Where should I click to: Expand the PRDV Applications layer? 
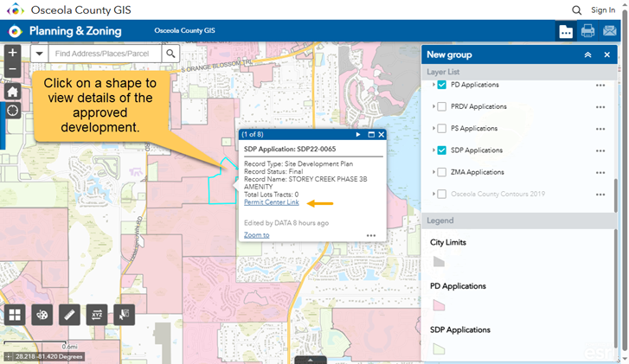click(x=433, y=106)
